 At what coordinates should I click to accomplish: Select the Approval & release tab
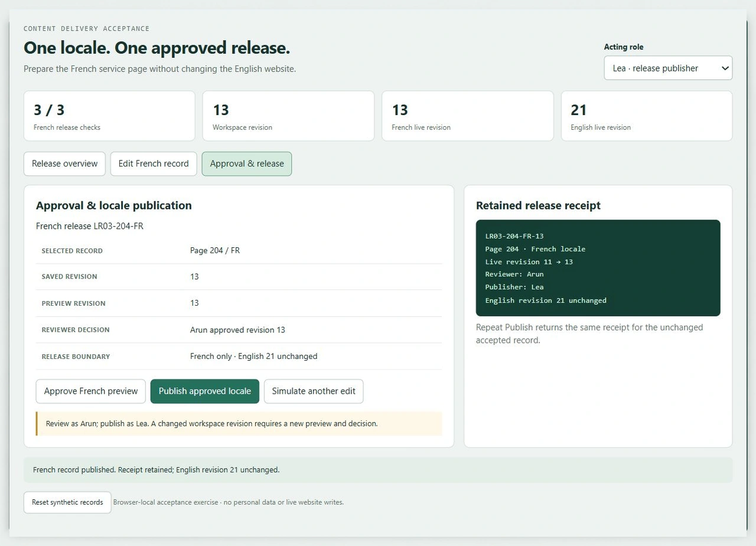coord(247,164)
